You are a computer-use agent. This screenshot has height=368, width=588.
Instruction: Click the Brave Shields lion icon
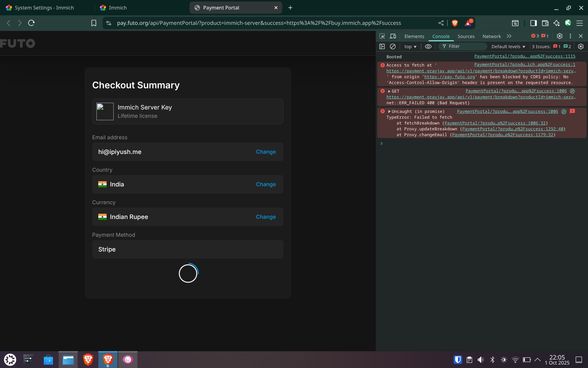(455, 23)
